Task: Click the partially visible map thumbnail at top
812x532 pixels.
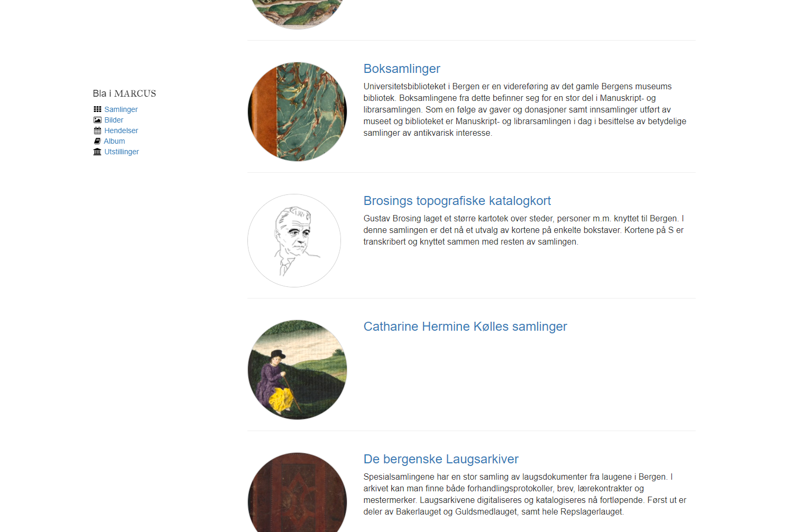Action: click(297, 14)
